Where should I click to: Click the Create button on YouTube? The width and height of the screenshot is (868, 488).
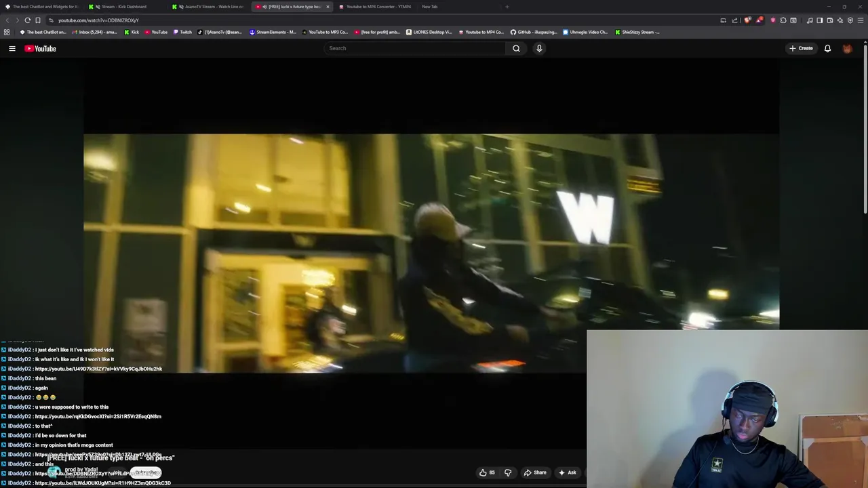coord(801,48)
